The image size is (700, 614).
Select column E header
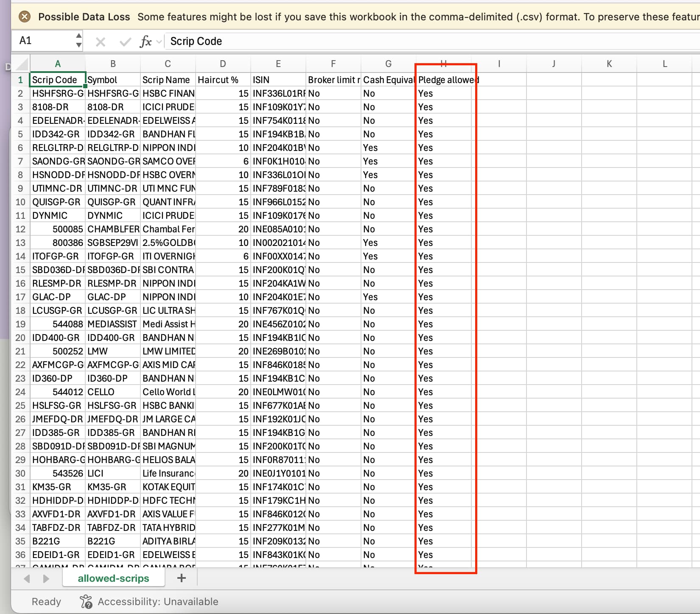[x=278, y=64]
